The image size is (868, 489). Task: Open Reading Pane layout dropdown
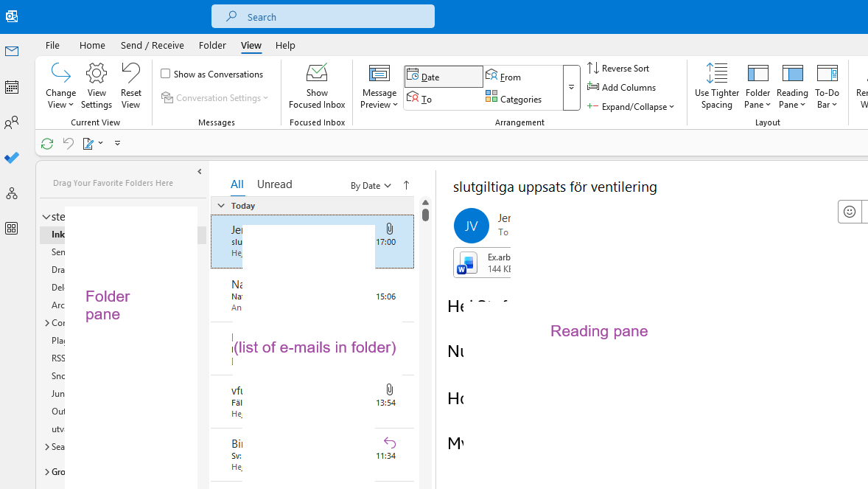pyautogui.click(x=792, y=86)
